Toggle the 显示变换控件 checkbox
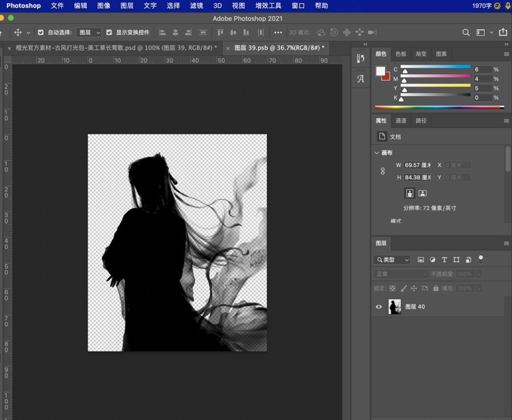This screenshot has height=420, width=512. [109, 33]
